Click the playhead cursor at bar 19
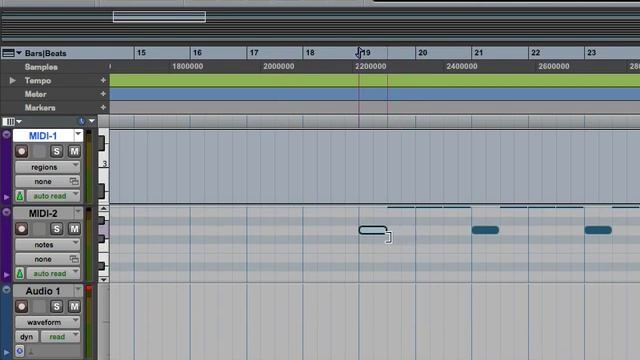The width and height of the screenshot is (640, 360). pyautogui.click(x=359, y=52)
